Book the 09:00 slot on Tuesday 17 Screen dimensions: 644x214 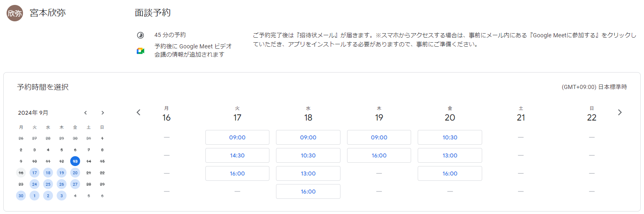click(x=237, y=137)
